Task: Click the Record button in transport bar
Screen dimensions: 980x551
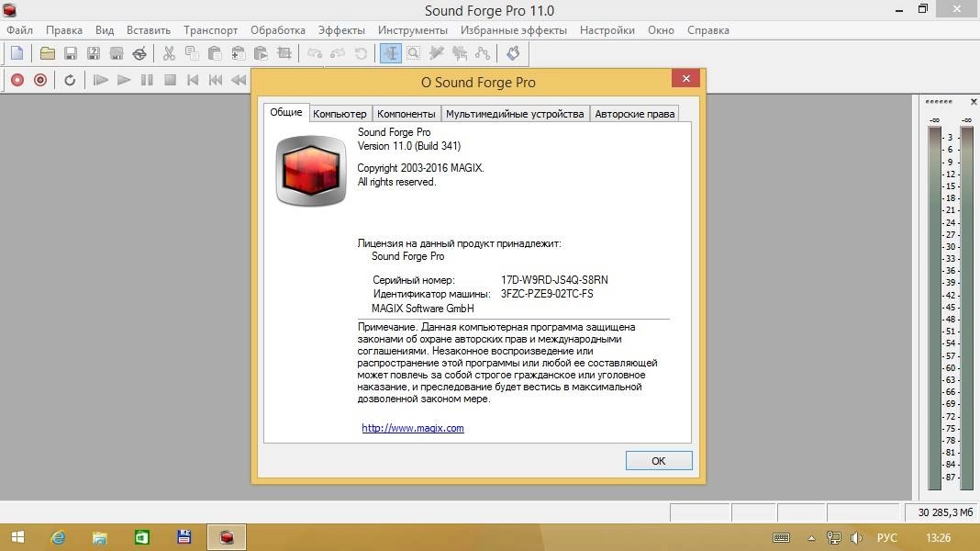Action: [17, 80]
